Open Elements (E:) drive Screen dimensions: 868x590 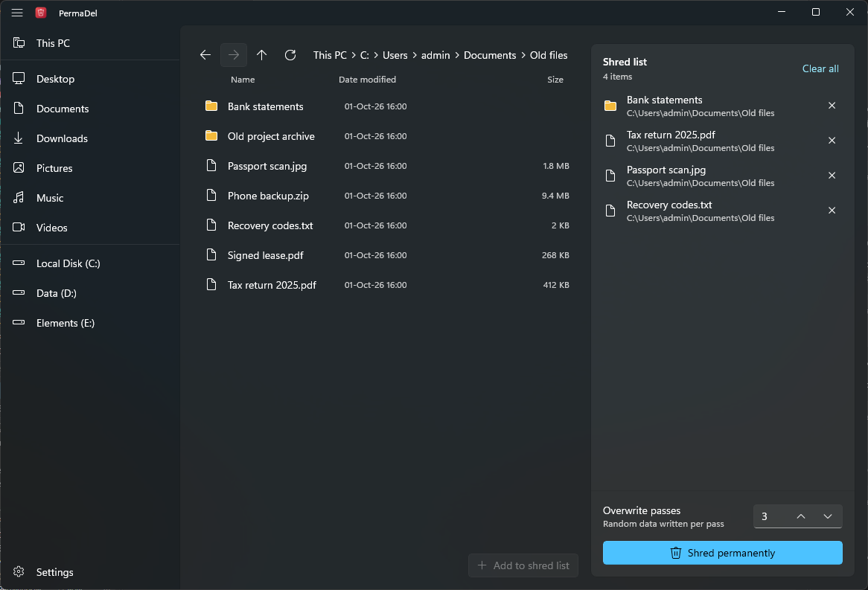pos(90,323)
